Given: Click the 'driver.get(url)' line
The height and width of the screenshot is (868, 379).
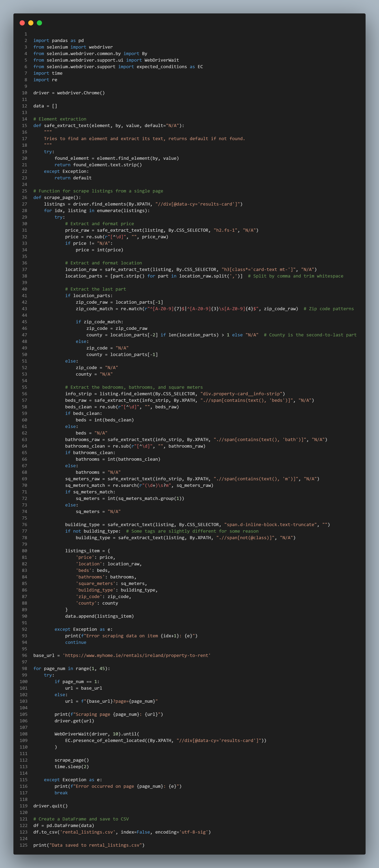Looking at the screenshot, I should point(75,721).
